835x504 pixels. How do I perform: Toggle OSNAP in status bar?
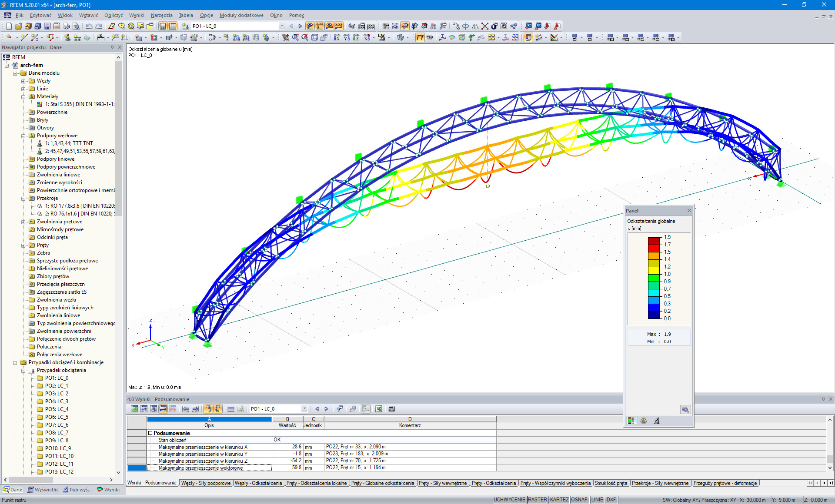[x=579, y=500]
